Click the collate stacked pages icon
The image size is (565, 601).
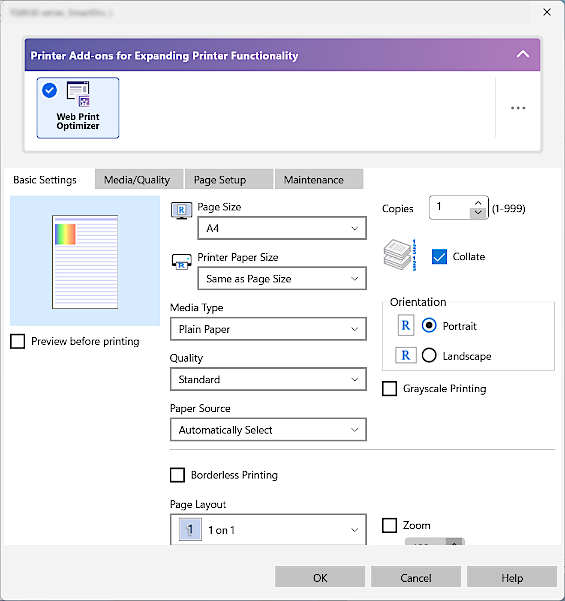[x=400, y=255]
